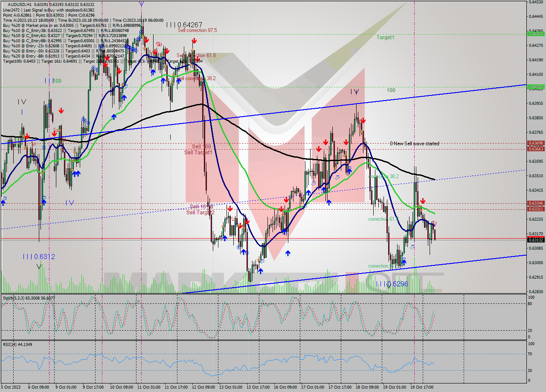546x392 pixels.
Task: Click the '0 New Sell wave started' label
Action: point(414,144)
